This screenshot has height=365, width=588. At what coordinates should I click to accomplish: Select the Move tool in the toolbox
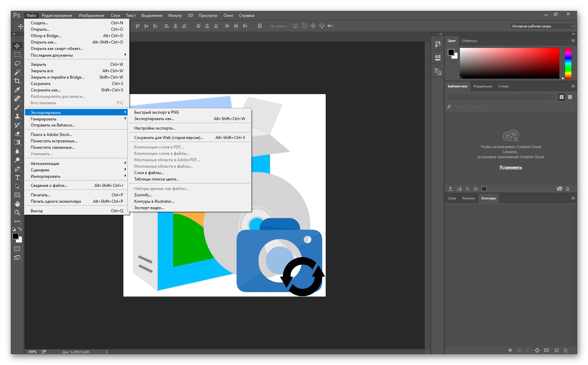coord(17,46)
